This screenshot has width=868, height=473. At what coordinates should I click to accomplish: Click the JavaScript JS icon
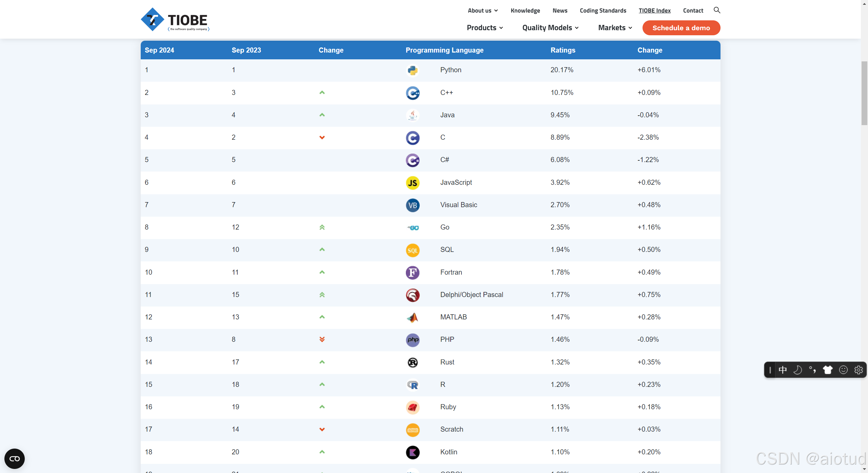[x=413, y=183]
